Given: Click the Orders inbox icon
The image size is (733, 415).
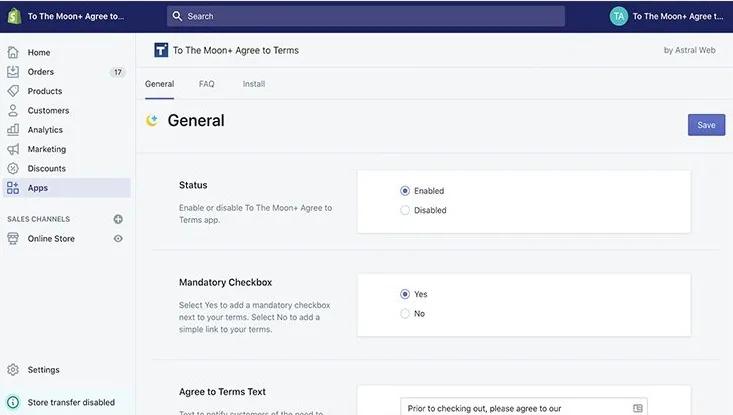Looking at the screenshot, I should (x=13, y=72).
